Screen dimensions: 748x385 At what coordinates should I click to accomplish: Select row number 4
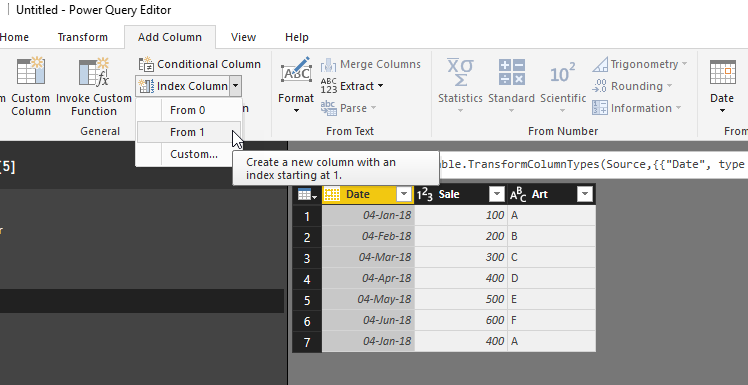click(x=307, y=279)
